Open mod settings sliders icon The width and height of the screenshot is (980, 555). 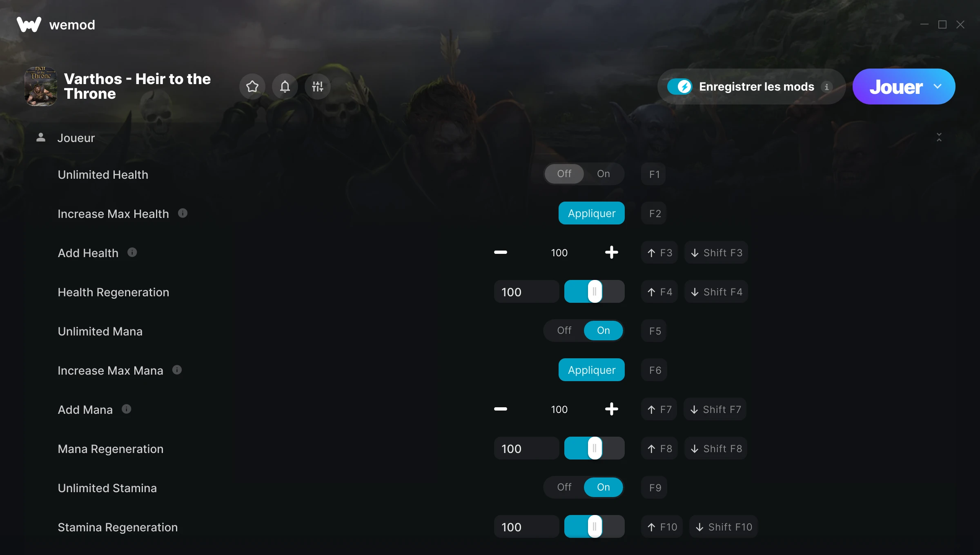coord(318,87)
